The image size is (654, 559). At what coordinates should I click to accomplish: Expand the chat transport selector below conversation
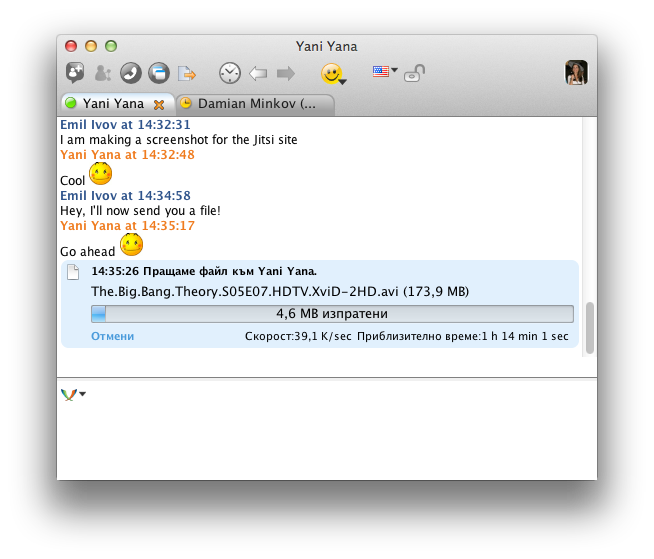point(73,394)
